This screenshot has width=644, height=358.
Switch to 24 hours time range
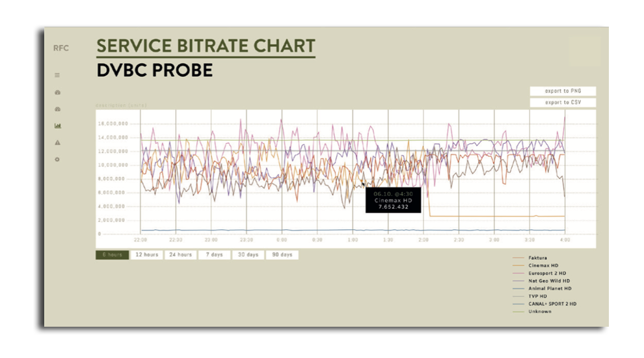tap(180, 255)
